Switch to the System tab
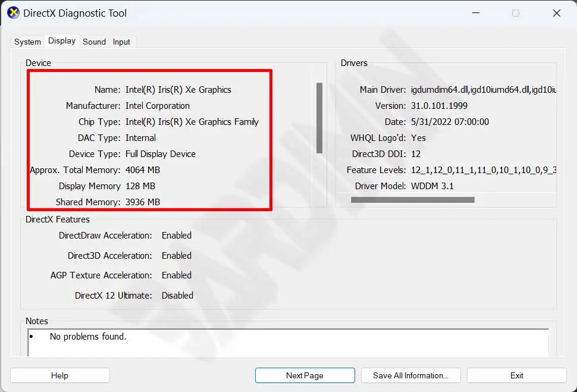Screen dimensions: 577x392 [x=27, y=42]
